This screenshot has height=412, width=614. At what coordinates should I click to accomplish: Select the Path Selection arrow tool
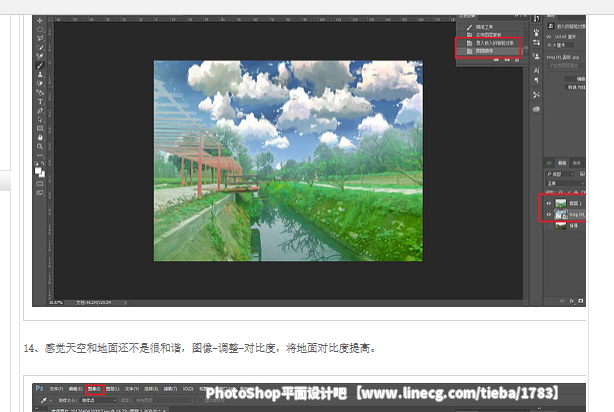40,119
